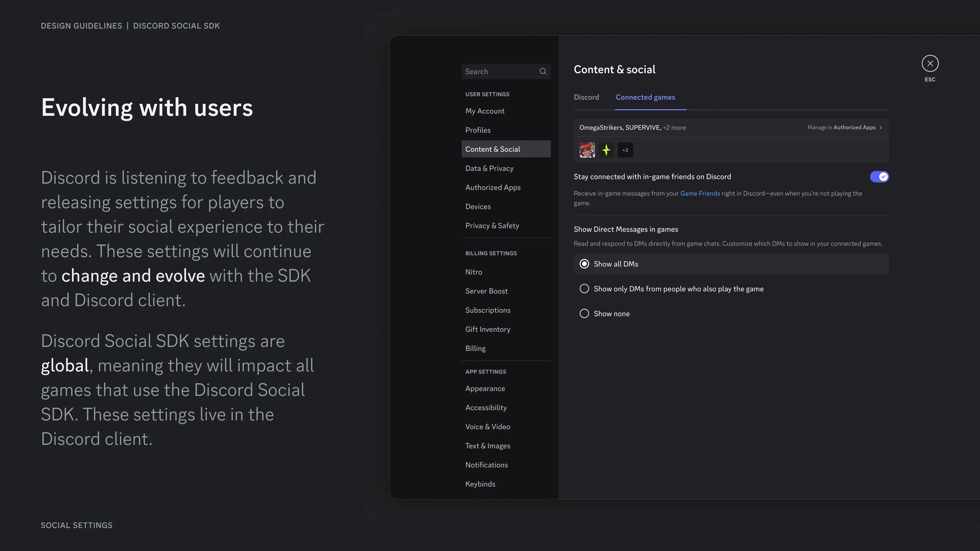This screenshot has height=551, width=980.
Task: Toggle Stay connected with in-game friends switch
Action: (x=879, y=177)
